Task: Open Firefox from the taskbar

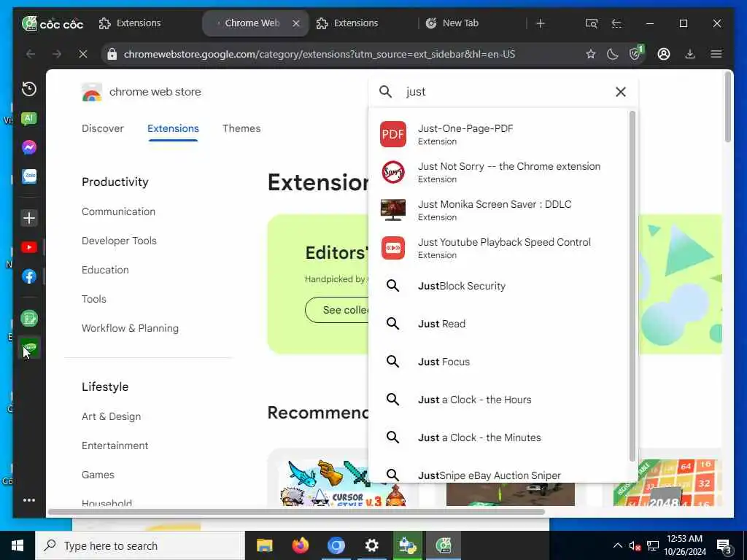Action: click(x=300, y=545)
